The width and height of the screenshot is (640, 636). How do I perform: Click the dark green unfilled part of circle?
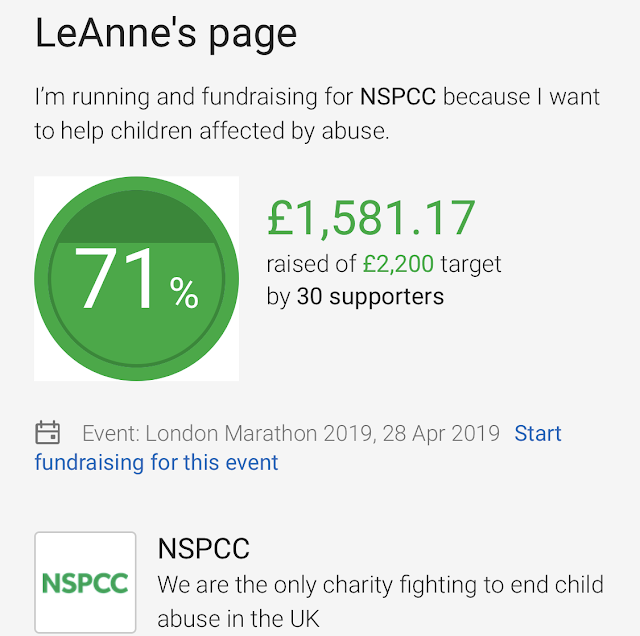coord(136,216)
